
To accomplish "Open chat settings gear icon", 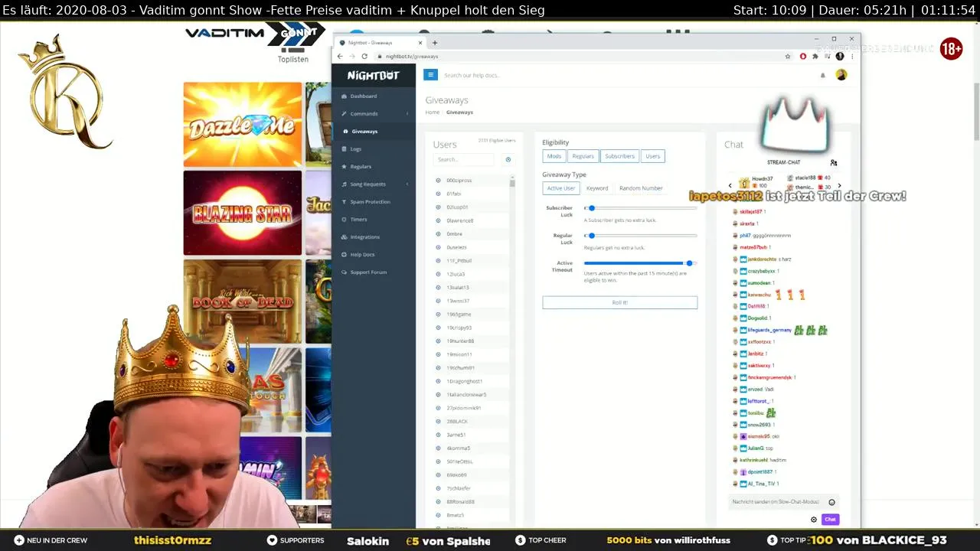I will click(814, 520).
